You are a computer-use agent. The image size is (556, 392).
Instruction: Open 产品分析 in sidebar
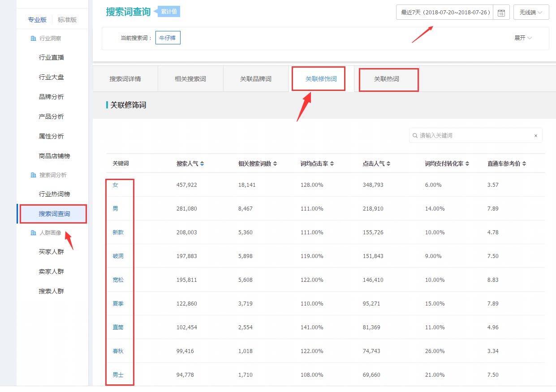click(52, 116)
